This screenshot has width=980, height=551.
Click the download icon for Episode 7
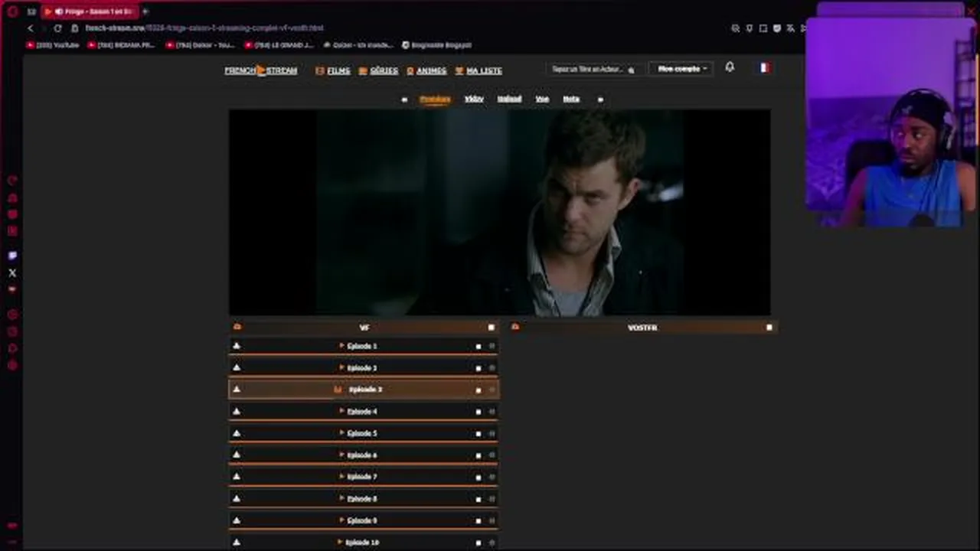point(237,477)
